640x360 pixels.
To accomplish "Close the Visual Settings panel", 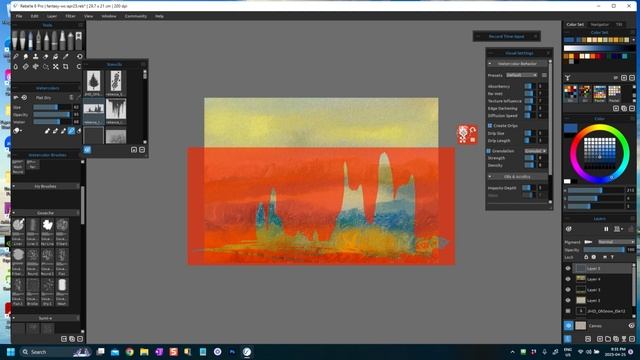I will click(x=548, y=53).
